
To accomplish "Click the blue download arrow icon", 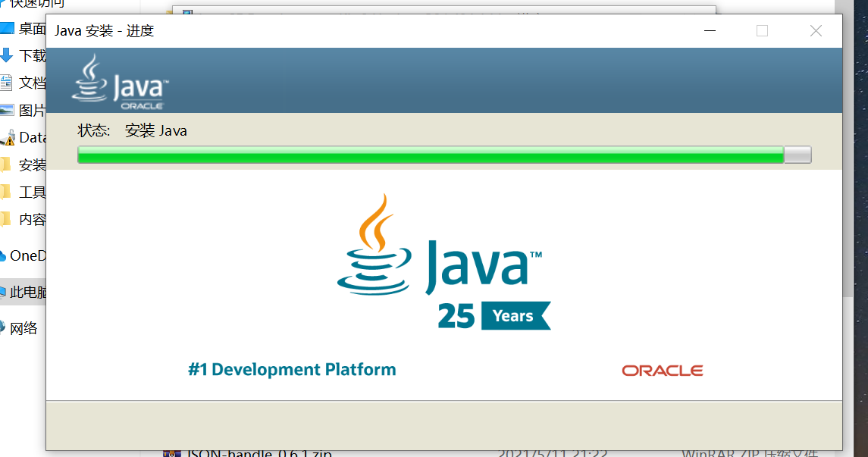I will (6, 55).
